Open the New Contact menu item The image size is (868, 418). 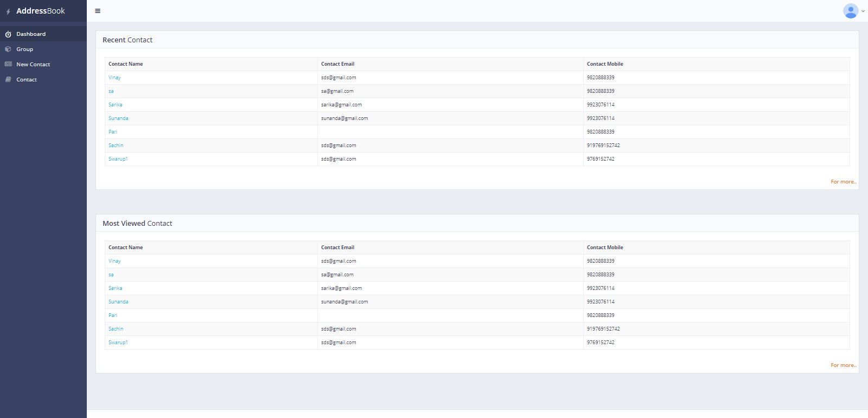click(x=33, y=65)
